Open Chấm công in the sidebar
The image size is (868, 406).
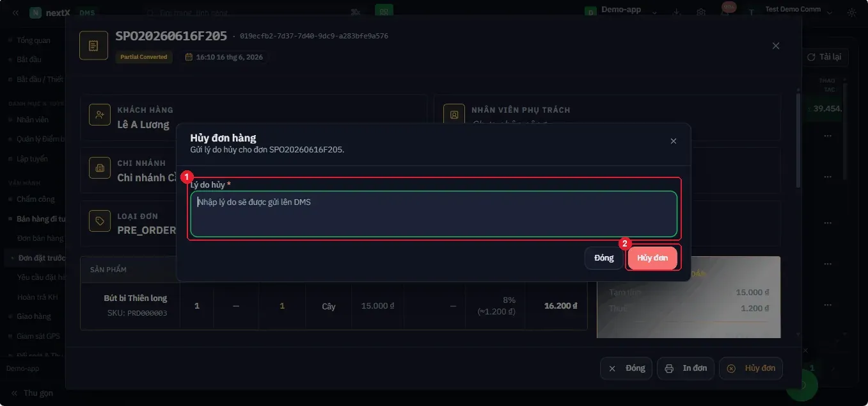36,199
